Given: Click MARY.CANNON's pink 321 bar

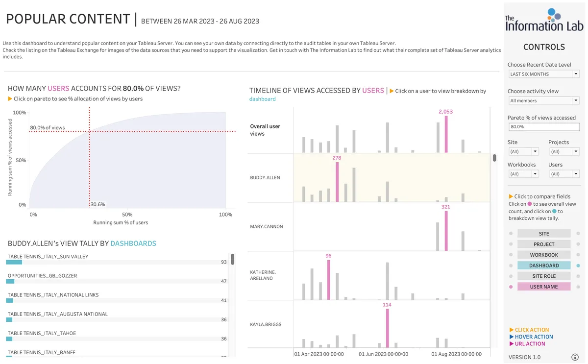Looking at the screenshot, I should coord(446,231).
